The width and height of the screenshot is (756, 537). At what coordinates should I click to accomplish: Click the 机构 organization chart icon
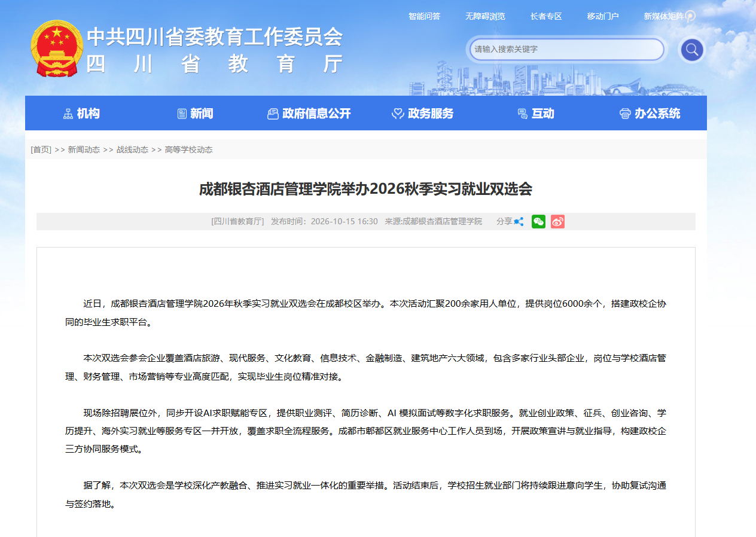tap(68, 114)
